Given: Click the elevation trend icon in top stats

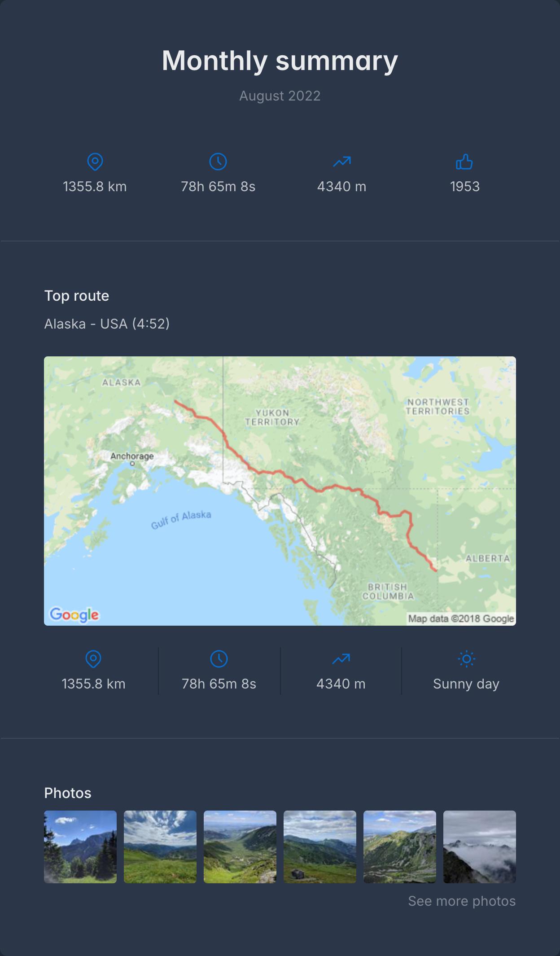Looking at the screenshot, I should coord(342,162).
